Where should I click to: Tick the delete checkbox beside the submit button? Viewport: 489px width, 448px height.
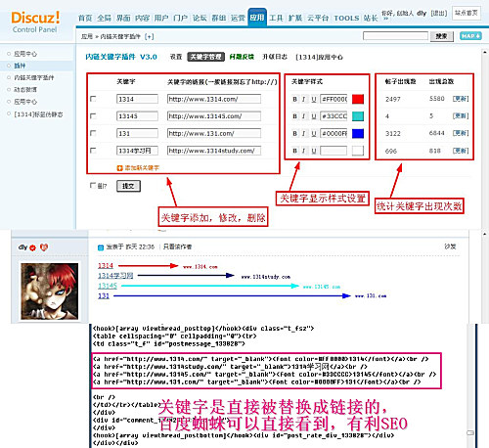pyautogui.click(x=93, y=185)
